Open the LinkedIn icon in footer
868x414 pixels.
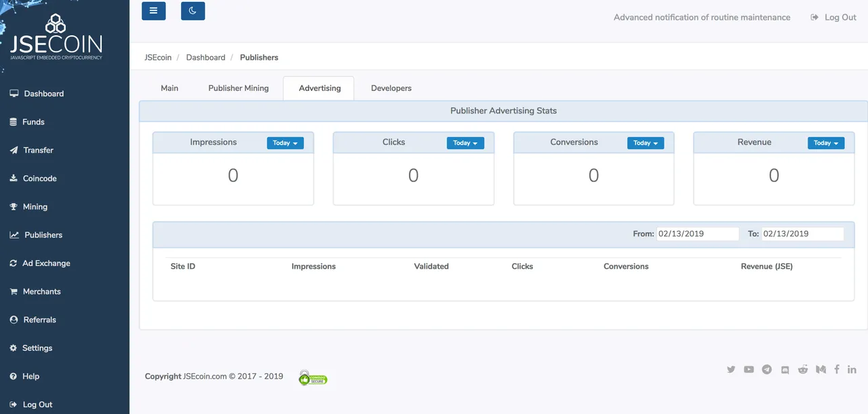coord(852,370)
